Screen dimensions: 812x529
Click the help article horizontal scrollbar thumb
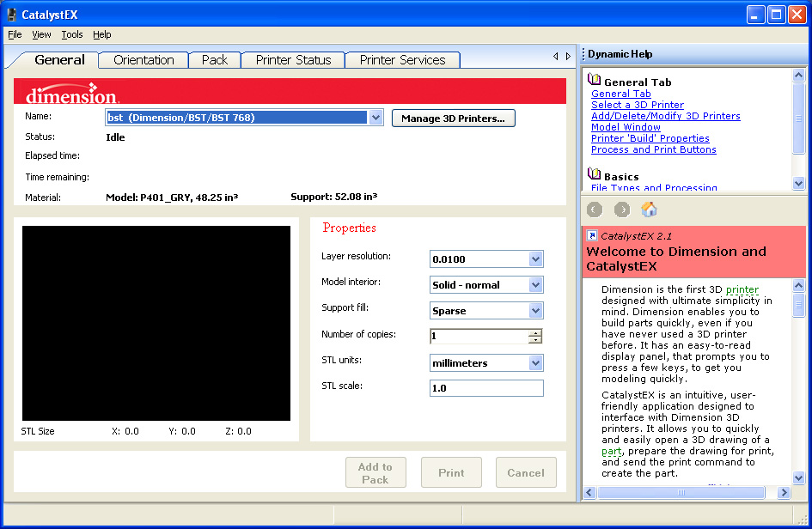coord(681,492)
